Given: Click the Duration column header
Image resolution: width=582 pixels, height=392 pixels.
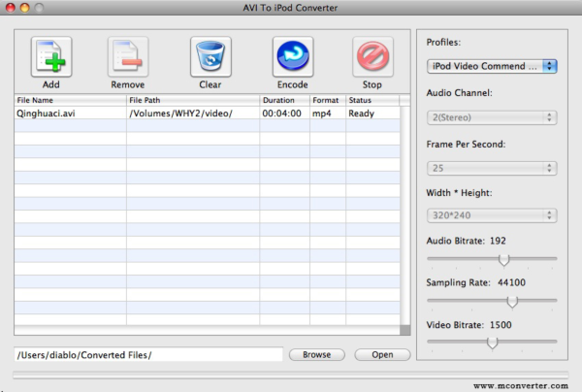Looking at the screenshot, I should coord(284,100).
